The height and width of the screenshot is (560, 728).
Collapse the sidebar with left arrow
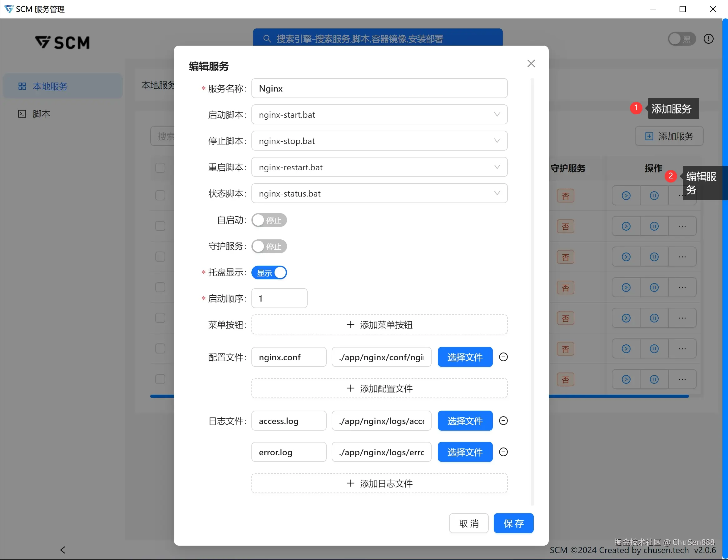point(63,550)
